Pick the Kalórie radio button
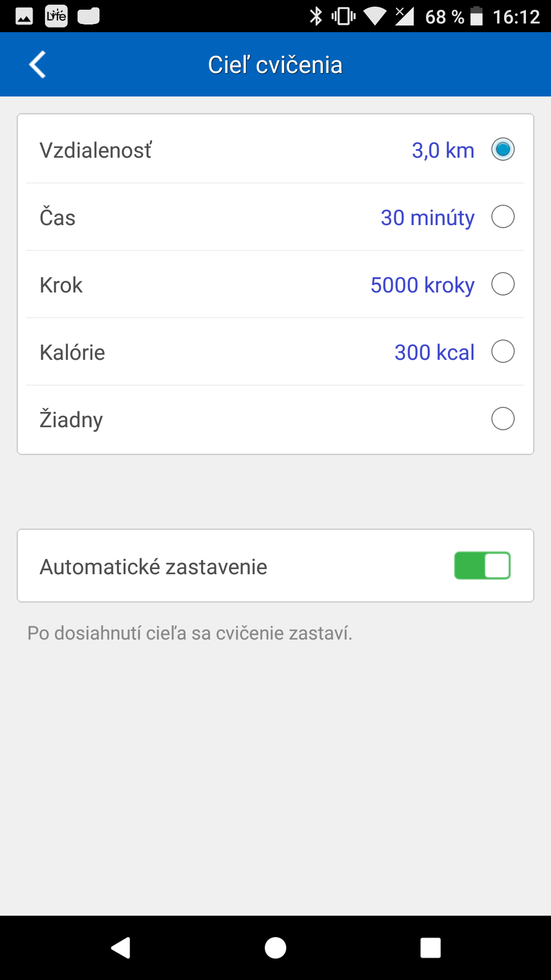 pos(503,352)
